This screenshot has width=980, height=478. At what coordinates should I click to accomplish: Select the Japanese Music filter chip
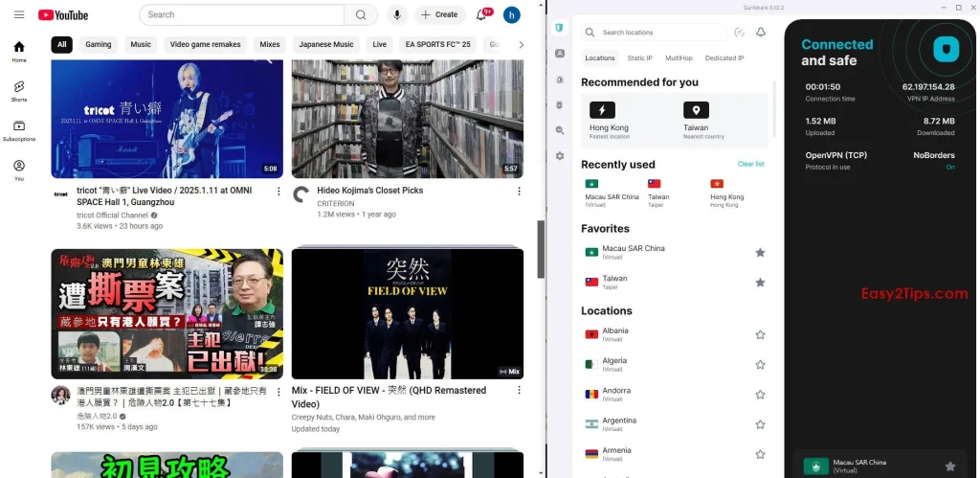point(326,44)
